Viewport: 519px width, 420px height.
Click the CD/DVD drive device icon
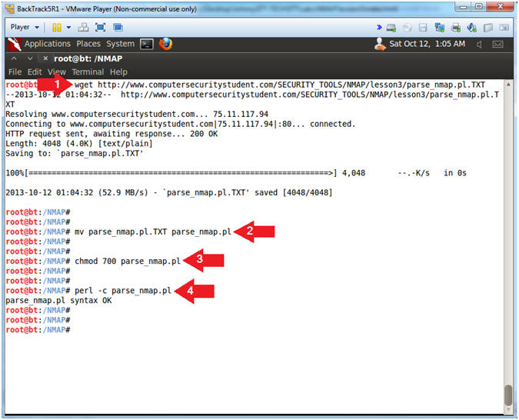408,28
